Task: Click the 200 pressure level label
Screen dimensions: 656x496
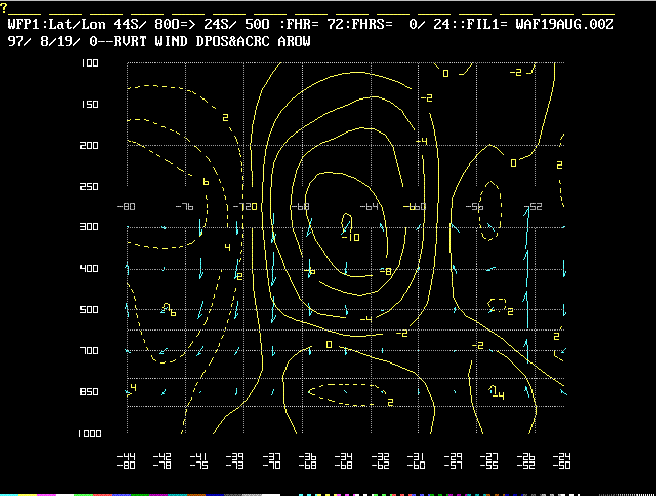Action: (x=89, y=146)
